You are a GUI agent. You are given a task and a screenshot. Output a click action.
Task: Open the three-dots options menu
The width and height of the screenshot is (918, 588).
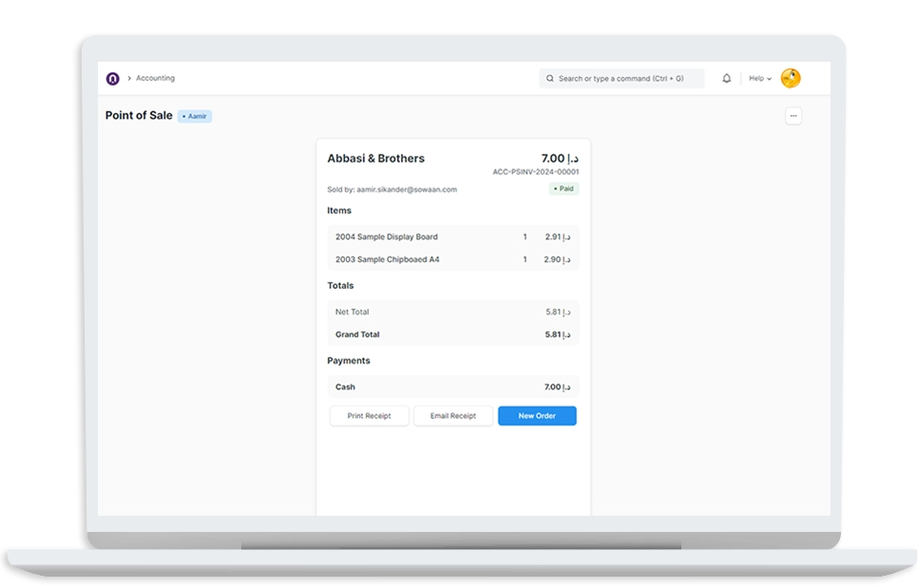(794, 116)
